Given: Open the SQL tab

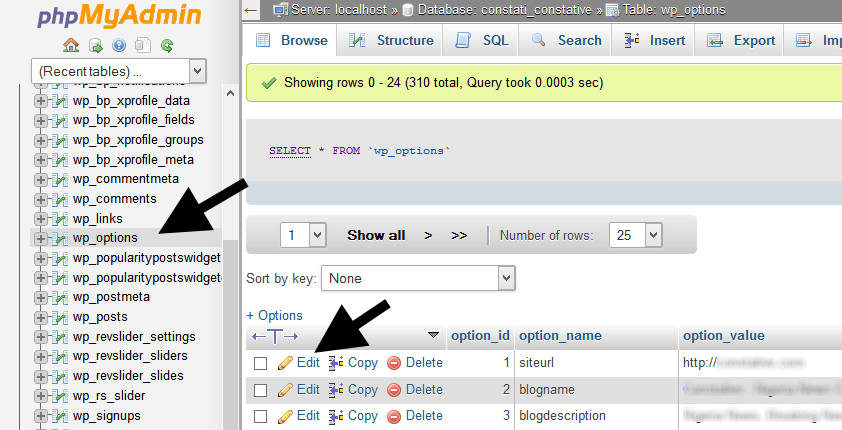Looking at the screenshot, I should (x=482, y=40).
